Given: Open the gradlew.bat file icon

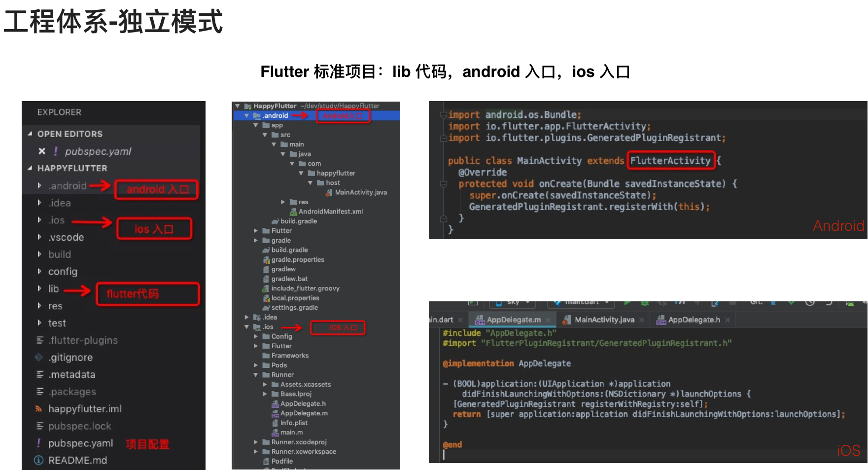Looking at the screenshot, I should 266,279.
